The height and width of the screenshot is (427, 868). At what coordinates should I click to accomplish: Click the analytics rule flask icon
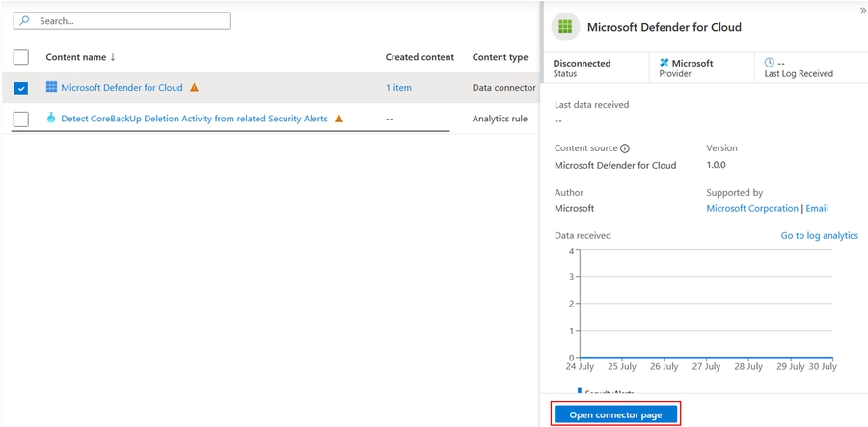pos(51,119)
